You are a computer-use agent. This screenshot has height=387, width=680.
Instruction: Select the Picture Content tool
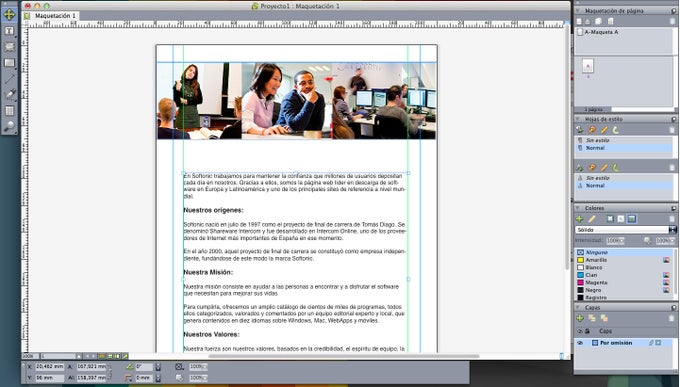(x=9, y=47)
